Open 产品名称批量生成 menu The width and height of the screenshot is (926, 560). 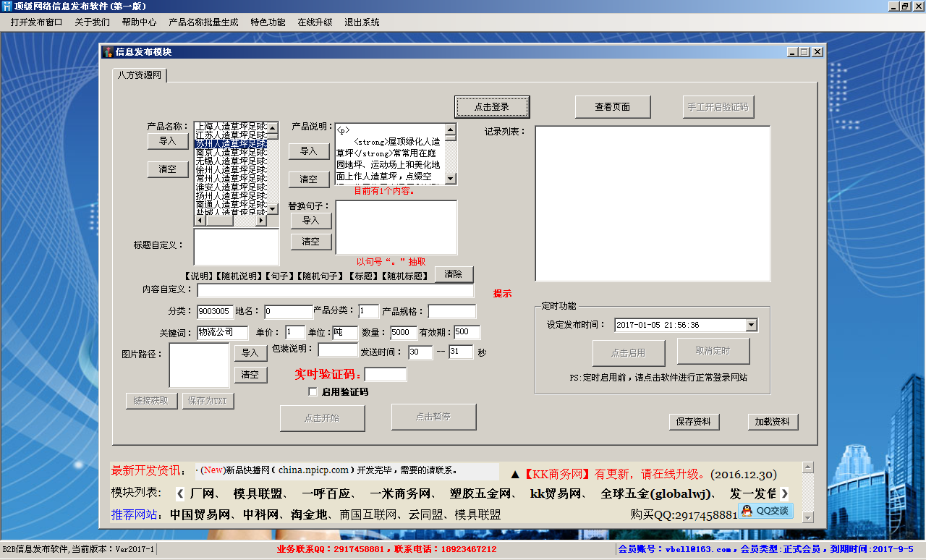[203, 22]
